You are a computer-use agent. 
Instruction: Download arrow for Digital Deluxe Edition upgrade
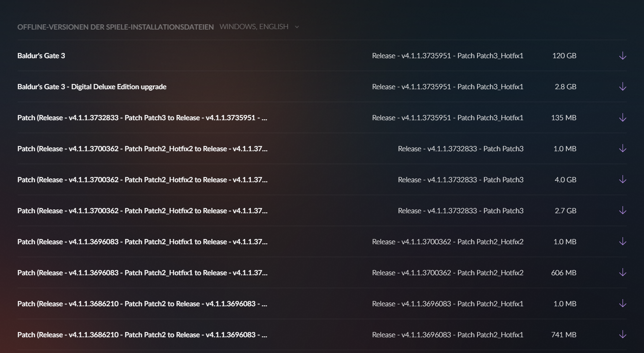[623, 87]
